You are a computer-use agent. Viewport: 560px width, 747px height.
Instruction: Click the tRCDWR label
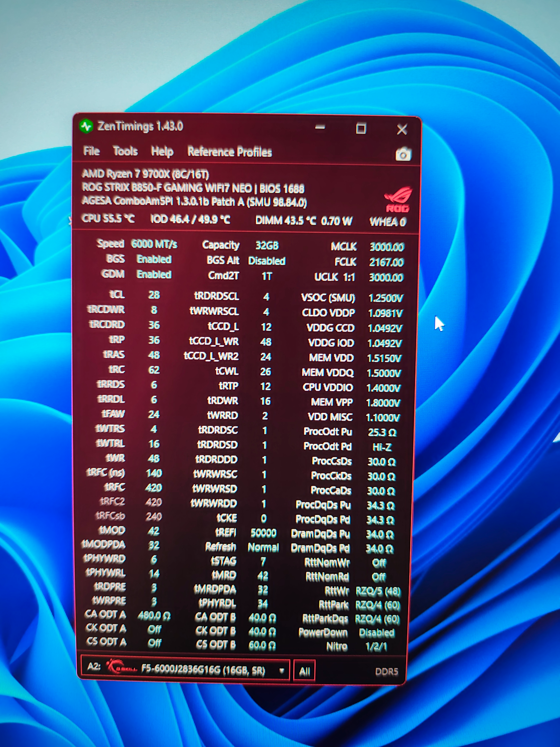106,309
